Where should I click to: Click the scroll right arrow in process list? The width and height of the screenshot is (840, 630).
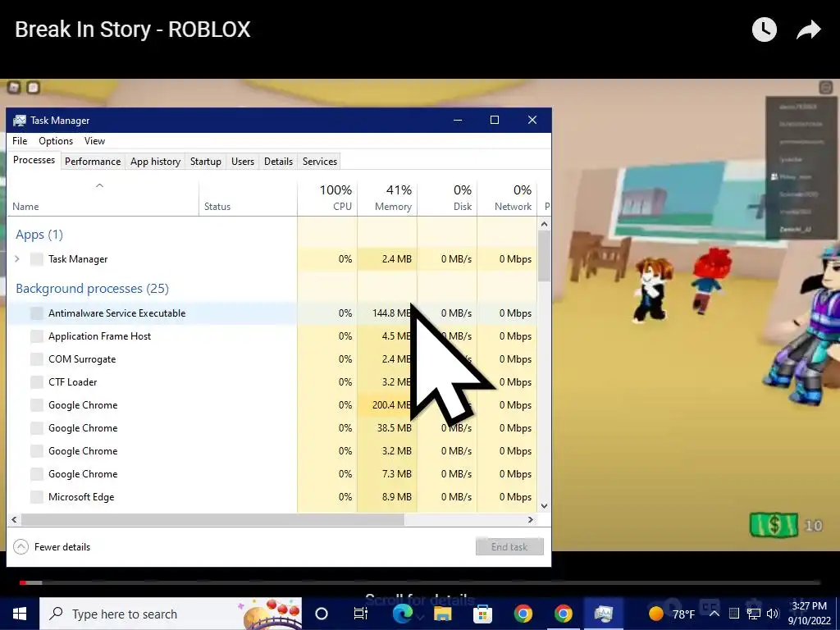(531, 519)
